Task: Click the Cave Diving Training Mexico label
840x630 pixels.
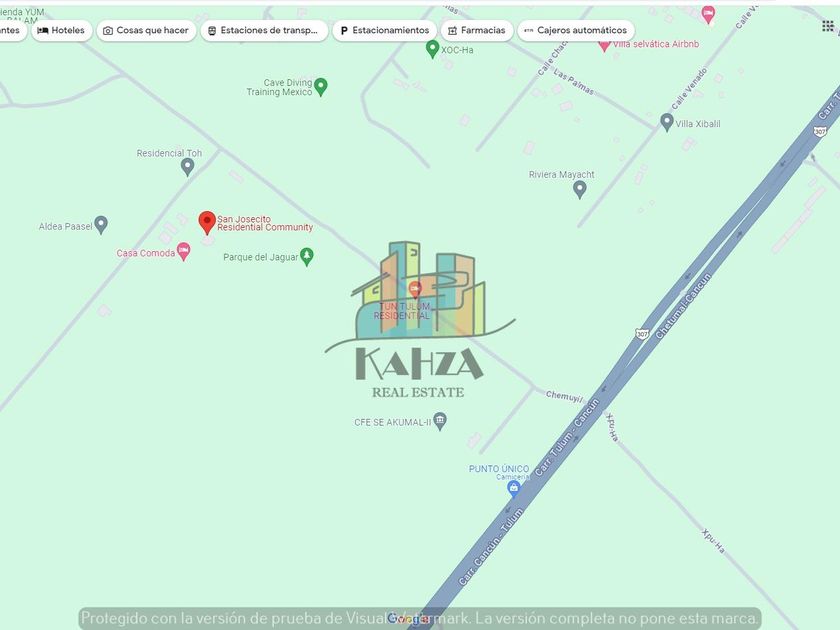Action: (280, 87)
